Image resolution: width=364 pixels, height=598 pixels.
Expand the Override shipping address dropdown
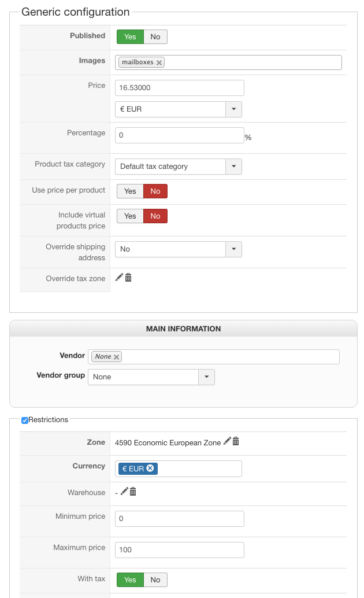tap(233, 249)
